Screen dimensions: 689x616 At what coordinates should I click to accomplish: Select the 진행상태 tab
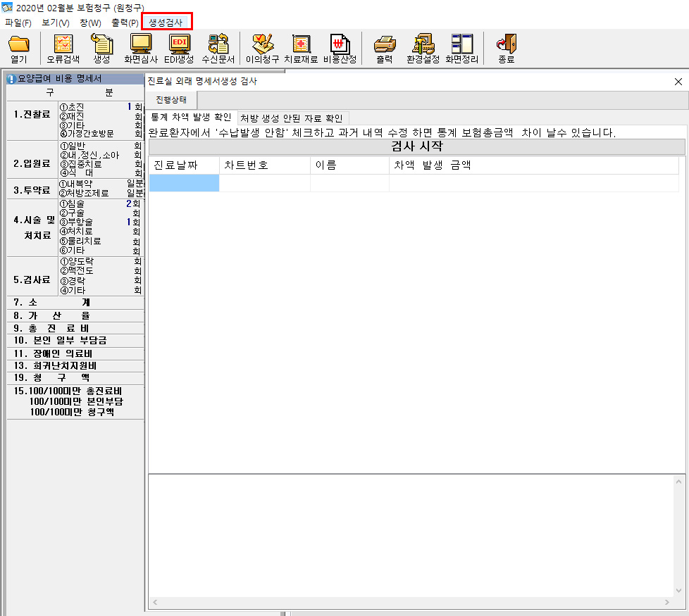tap(171, 100)
